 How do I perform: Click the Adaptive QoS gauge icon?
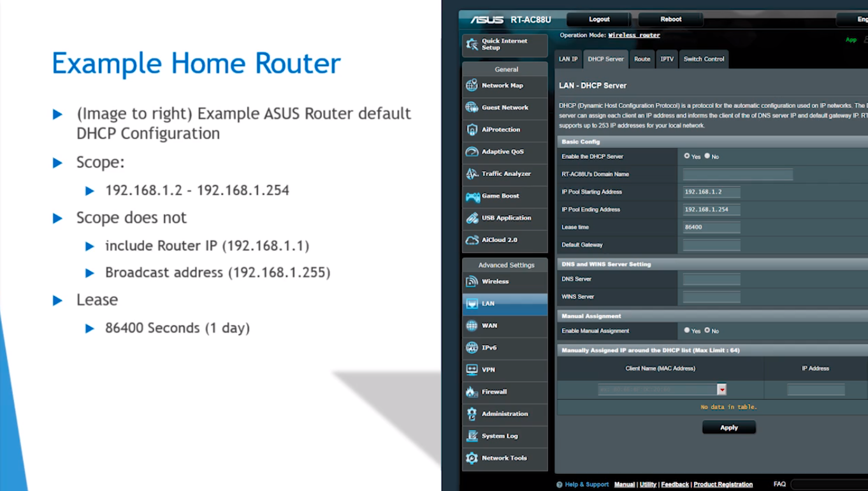point(472,152)
